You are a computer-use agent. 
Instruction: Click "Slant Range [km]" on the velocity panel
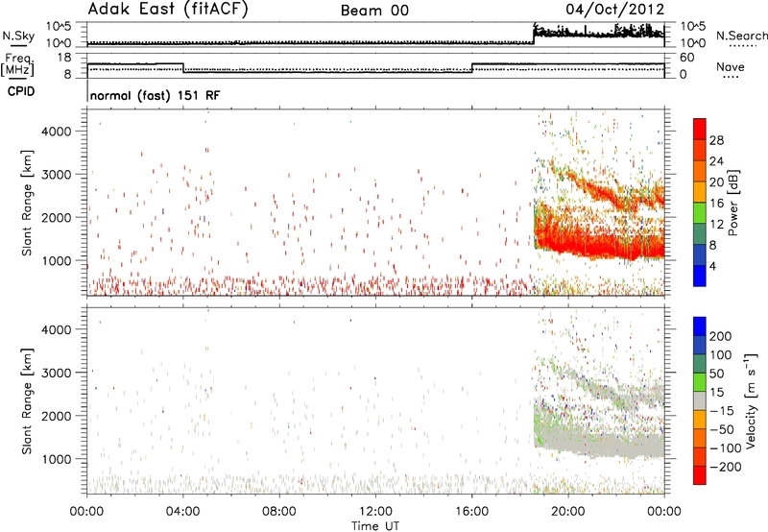pos(27,401)
